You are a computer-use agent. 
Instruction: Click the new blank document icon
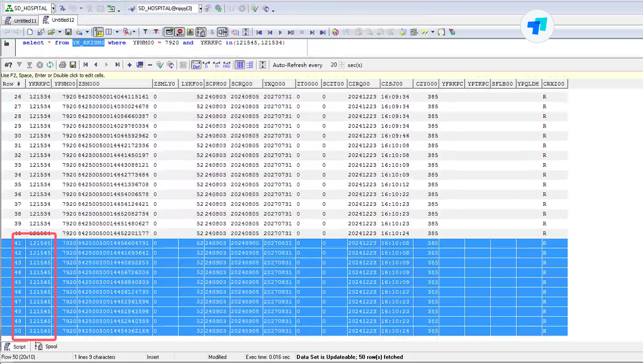click(30, 32)
